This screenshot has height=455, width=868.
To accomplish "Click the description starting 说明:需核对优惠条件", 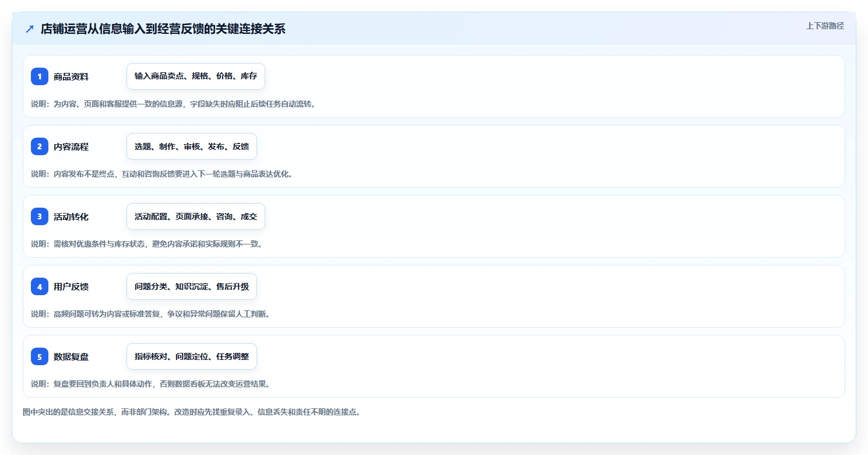I will [147, 244].
